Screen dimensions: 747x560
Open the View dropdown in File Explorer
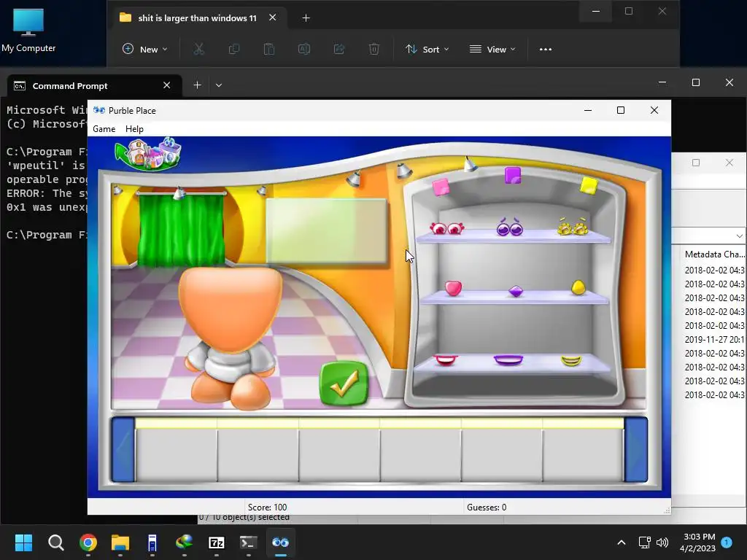(492, 49)
